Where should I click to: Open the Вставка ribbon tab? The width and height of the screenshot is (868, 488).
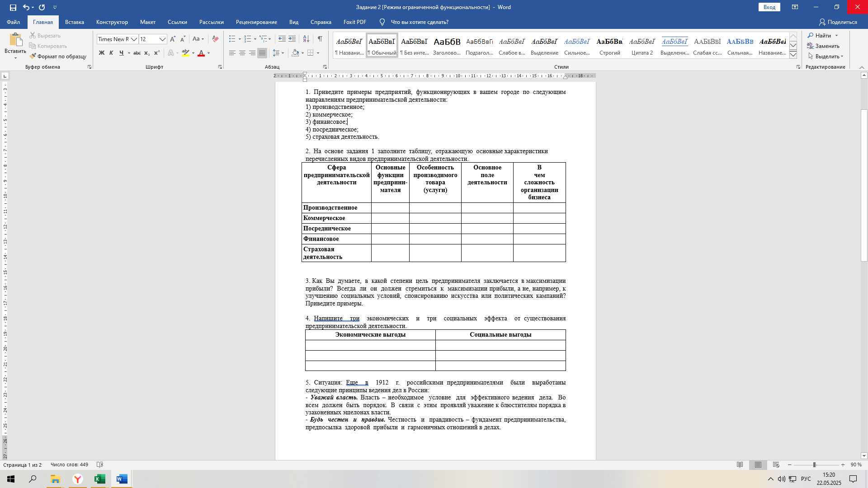(75, 22)
